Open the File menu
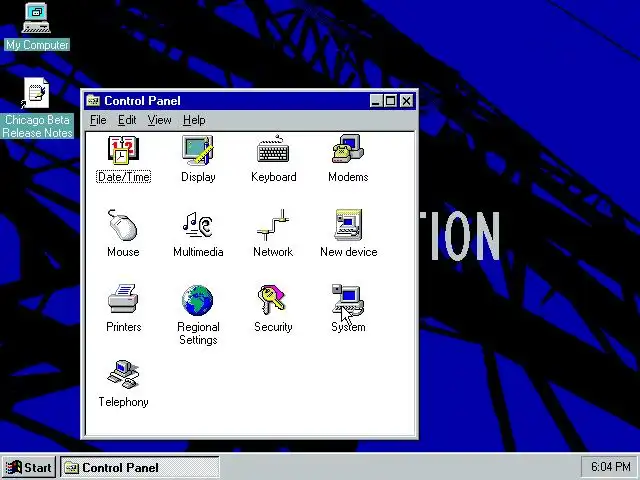The height and width of the screenshot is (480, 640). click(x=98, y=120)
